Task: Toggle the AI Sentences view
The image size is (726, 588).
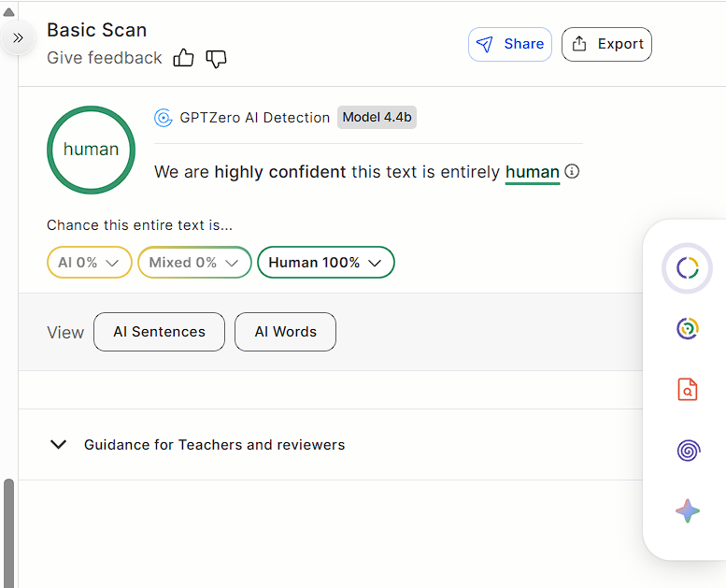Action: coord(159,332)
